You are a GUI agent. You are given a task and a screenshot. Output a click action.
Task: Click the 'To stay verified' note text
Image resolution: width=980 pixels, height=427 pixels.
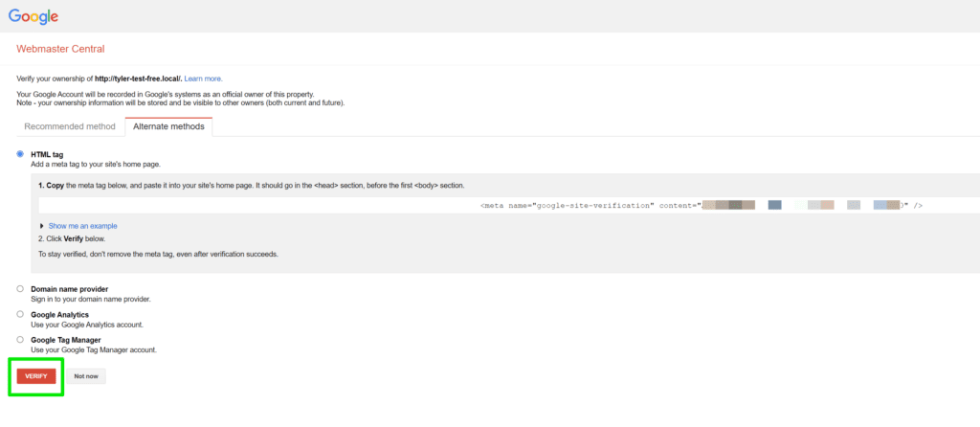(158, 255)
